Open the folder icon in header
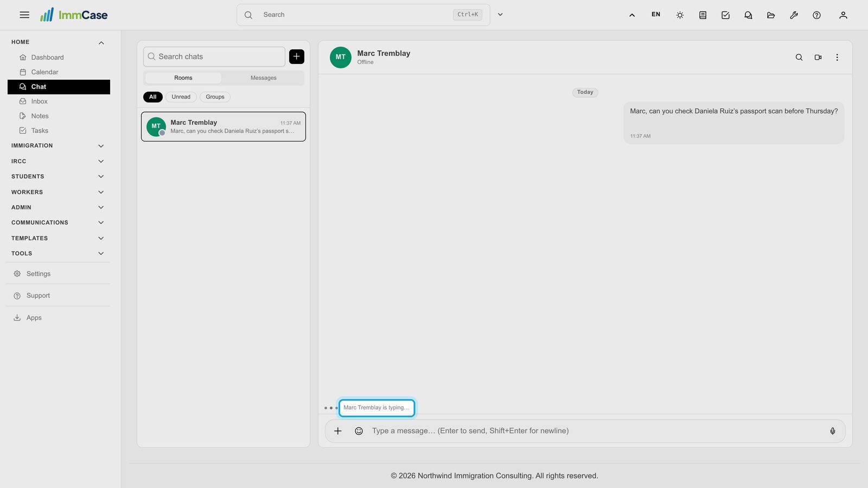 tap(771, 15)
